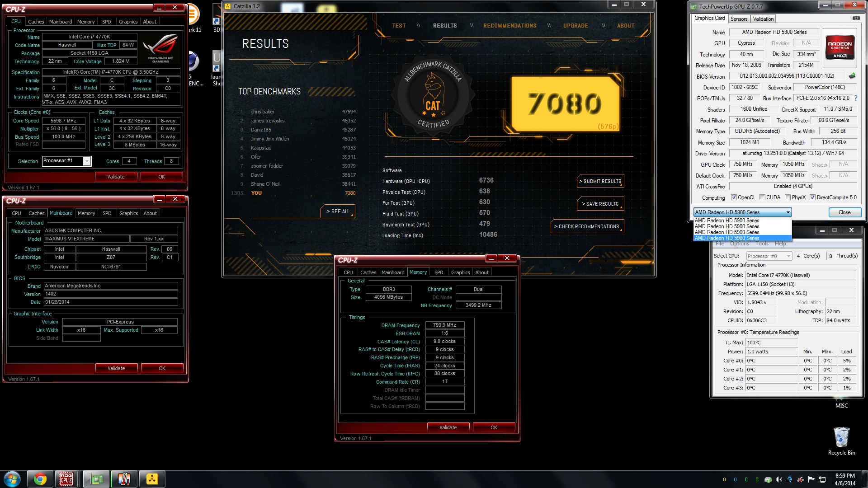Click Validate in CPU-Z processor window
868x488 pixels.
click(x=116, y=177)
